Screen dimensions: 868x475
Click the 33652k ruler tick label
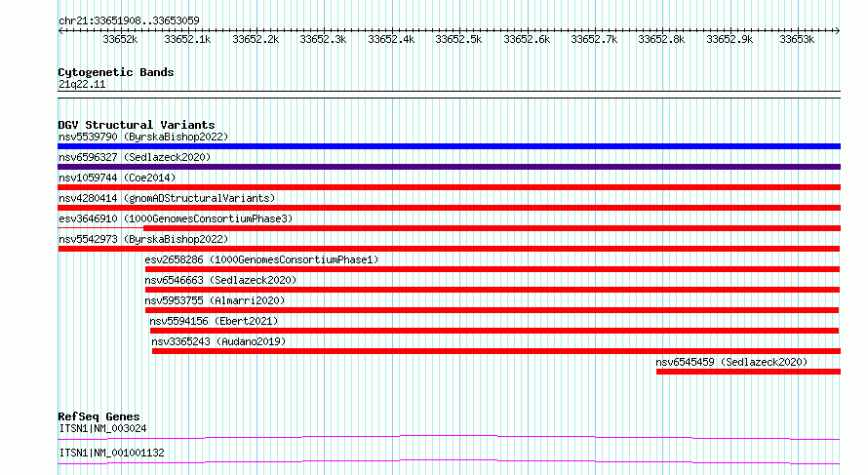pyautogui.click(x=120, y=39)
